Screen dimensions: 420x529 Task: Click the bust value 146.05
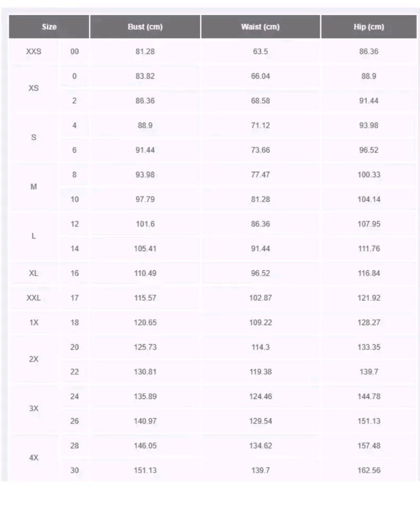pos(145,446)
